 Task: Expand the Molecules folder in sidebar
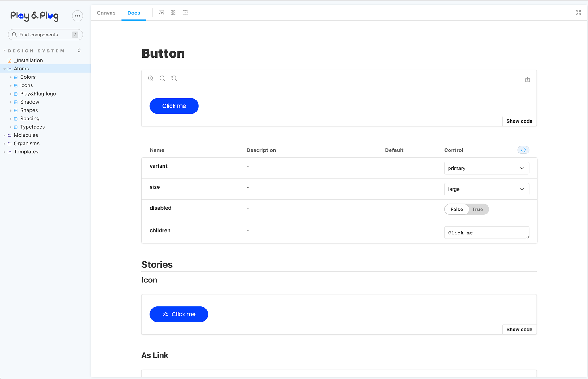click(x=26, y=135)
